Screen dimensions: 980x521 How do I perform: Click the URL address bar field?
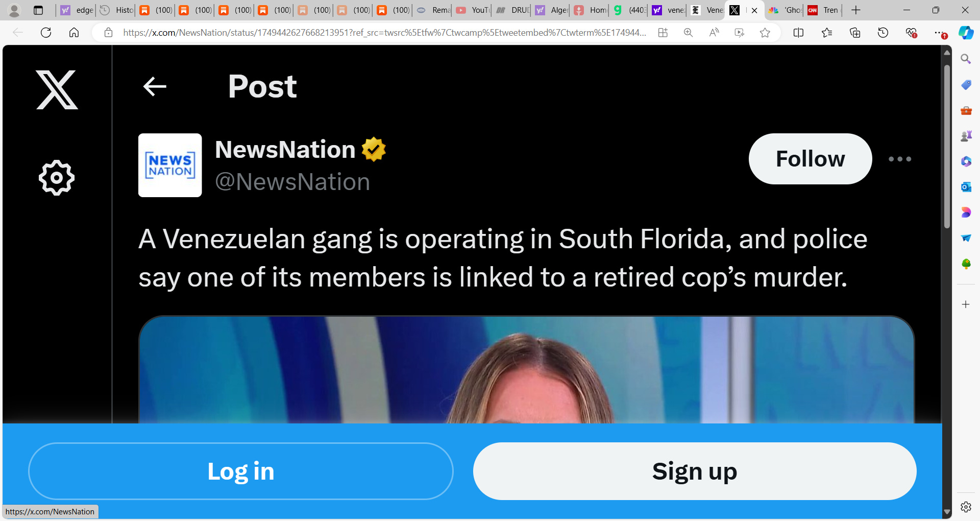click(384, 33)
